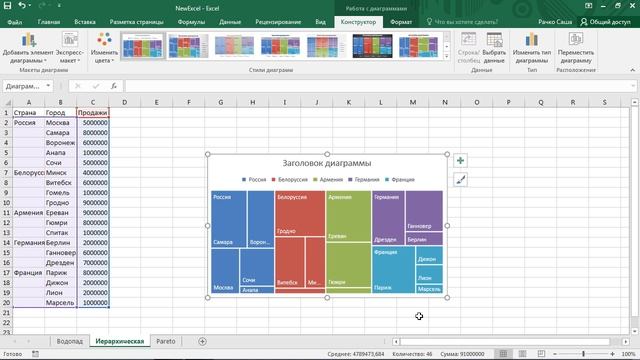Undo the last action
This screenshot has width=640, height=360.
click(x=22, y=6)
